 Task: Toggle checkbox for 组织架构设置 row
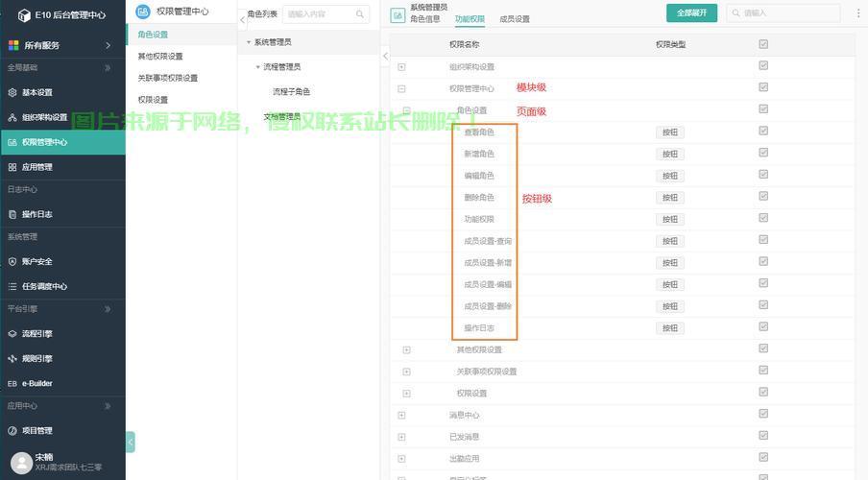point(763,65)
